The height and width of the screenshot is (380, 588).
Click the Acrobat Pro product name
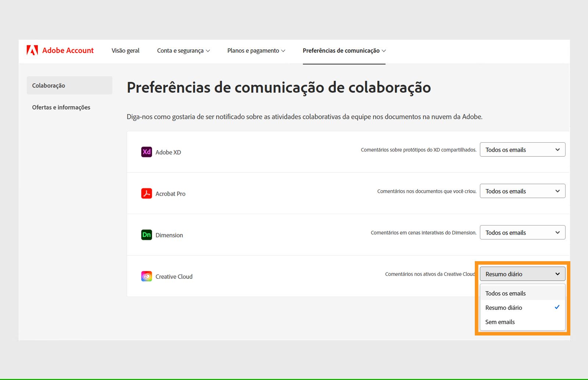tap(171, 194)
